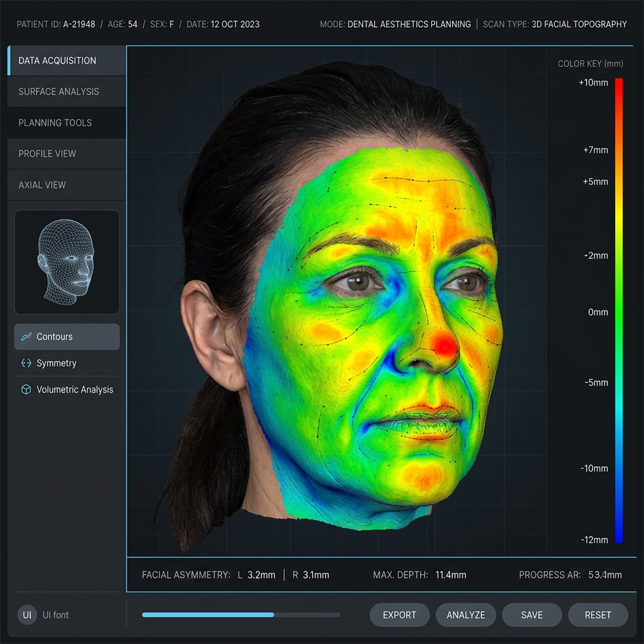
Task: Click the date 12 OCT 2023
Action: [x=235, y=25]
